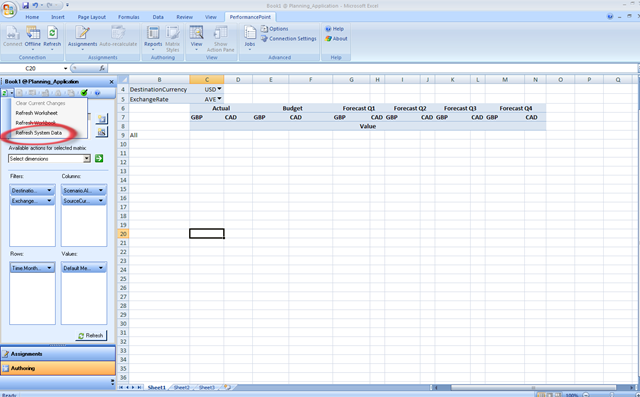Click the green refresh icon in pane toolbar

(x=4, y=93)
